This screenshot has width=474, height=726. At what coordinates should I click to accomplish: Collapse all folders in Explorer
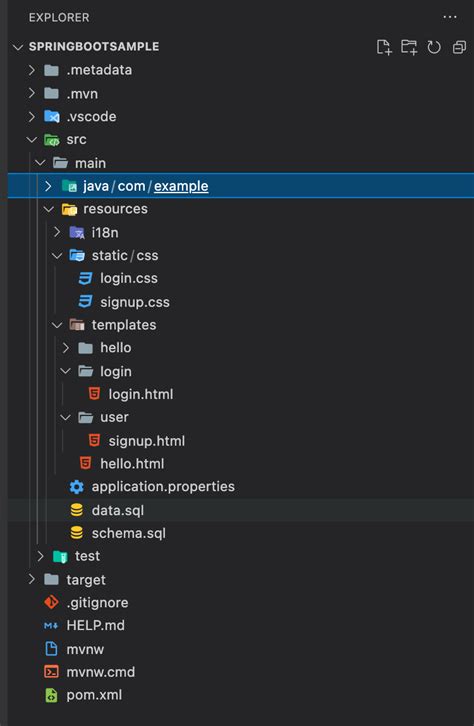tap(459, 47)
